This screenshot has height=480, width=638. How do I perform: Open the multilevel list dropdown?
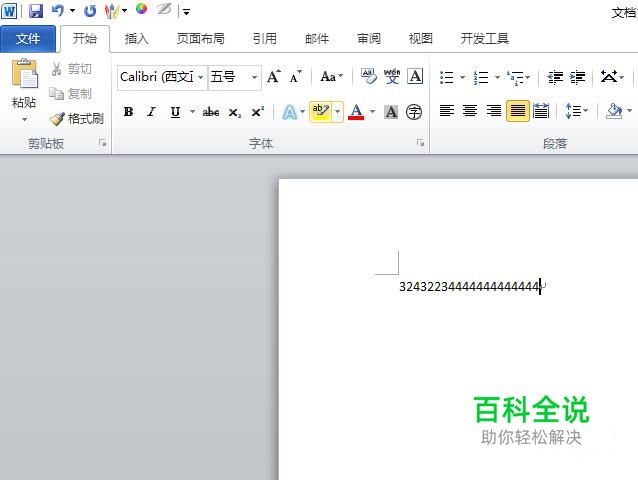[519, 77]
